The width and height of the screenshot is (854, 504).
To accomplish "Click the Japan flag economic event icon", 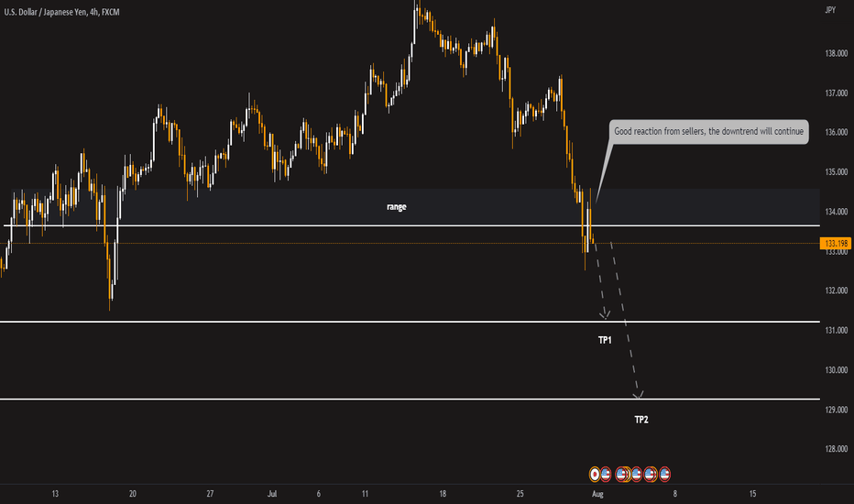I will click(x=596, y=474).
